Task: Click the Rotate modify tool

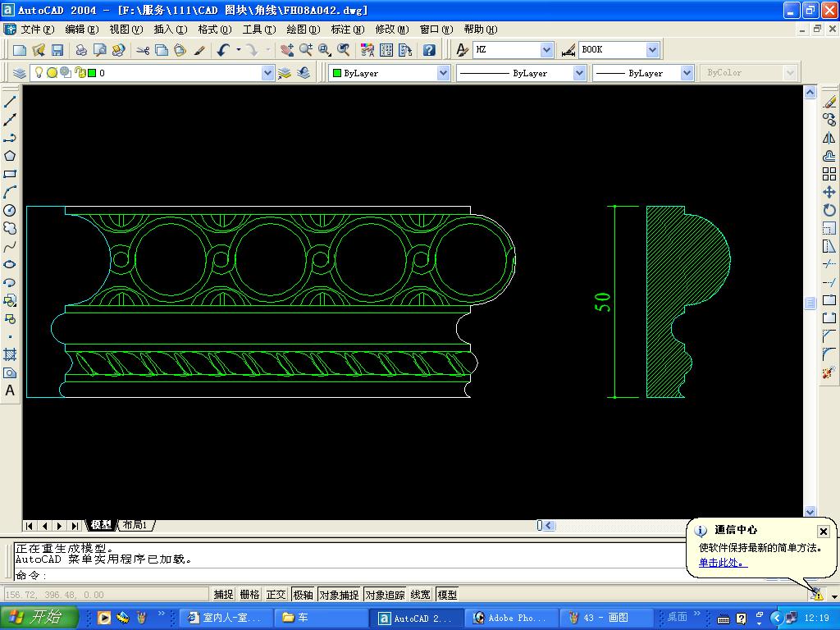Action: coord(829,210)
